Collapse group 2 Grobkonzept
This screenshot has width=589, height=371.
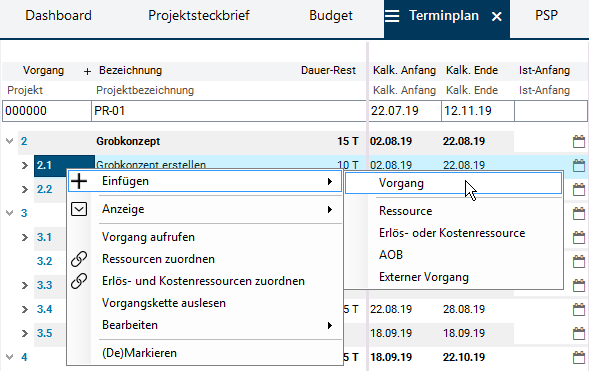pos(9,142)
